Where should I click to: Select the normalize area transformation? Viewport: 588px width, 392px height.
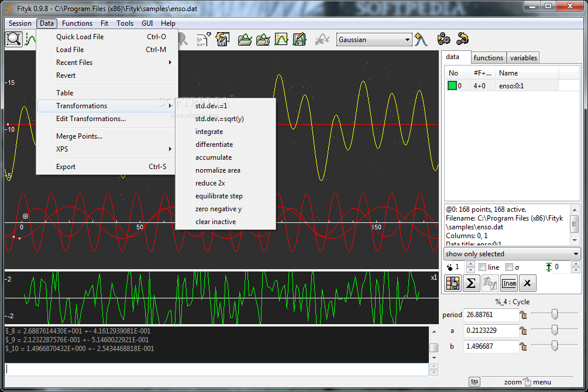click(226, 170)
